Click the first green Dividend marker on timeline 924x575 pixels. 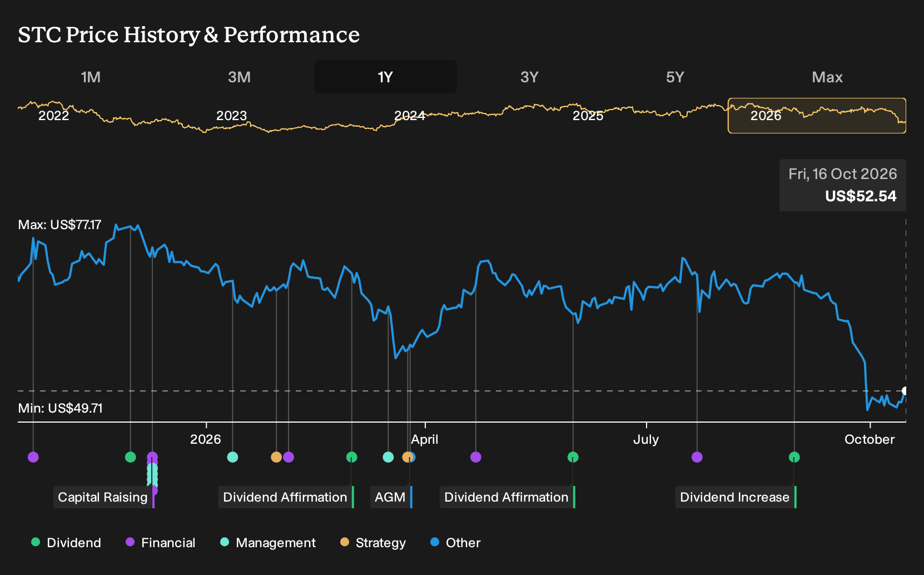[x=131, y=457]
